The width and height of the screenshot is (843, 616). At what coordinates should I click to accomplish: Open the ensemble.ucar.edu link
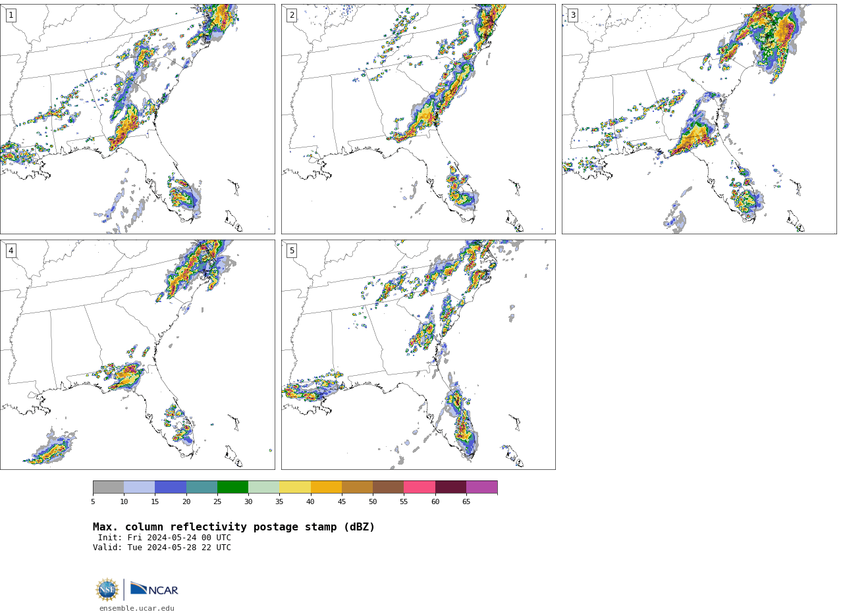tap(137, 609)
